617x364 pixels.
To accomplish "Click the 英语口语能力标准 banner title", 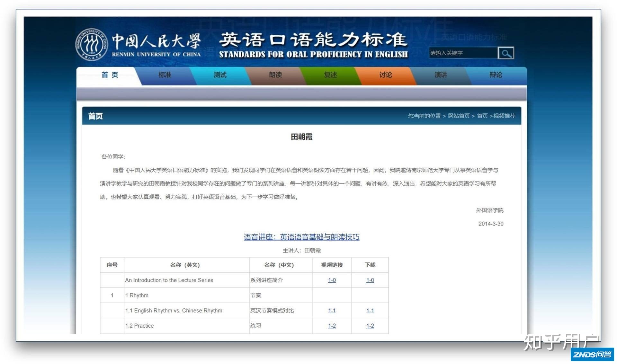I will click(x=313, y=40).
